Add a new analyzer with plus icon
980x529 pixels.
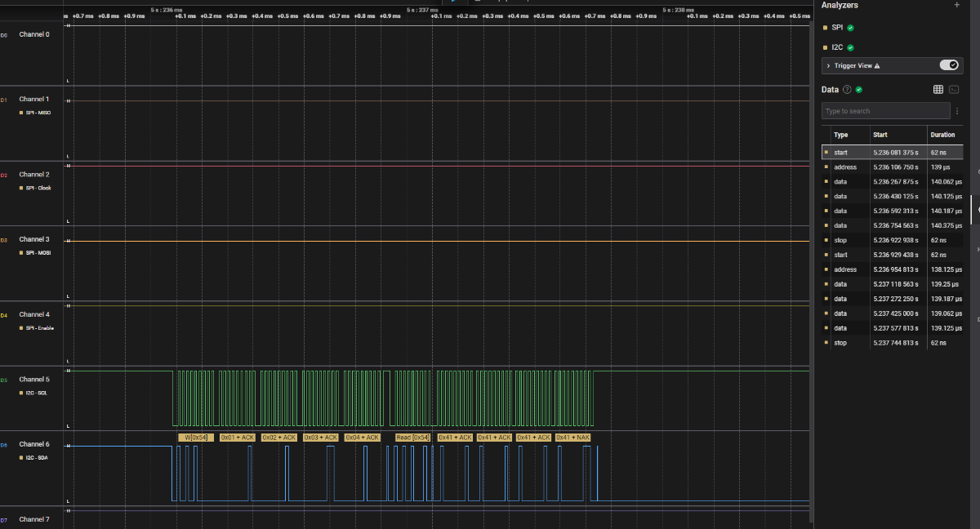point(957,5)
